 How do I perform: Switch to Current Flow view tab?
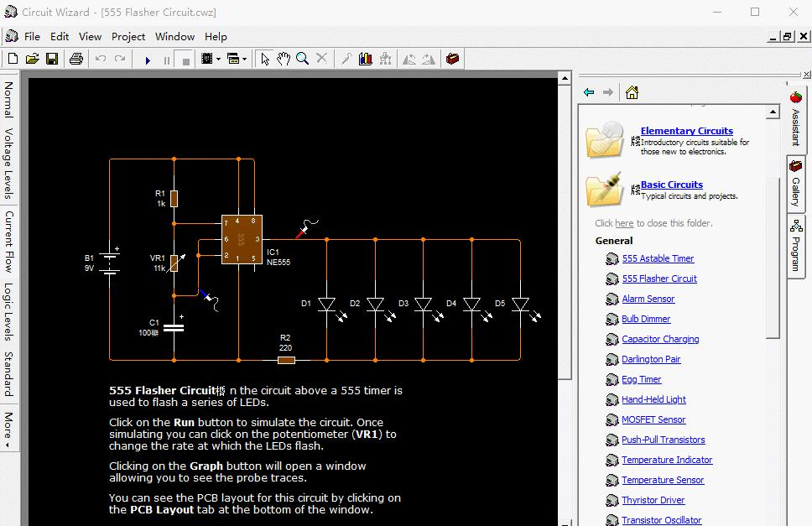click(x=8, y=241)
